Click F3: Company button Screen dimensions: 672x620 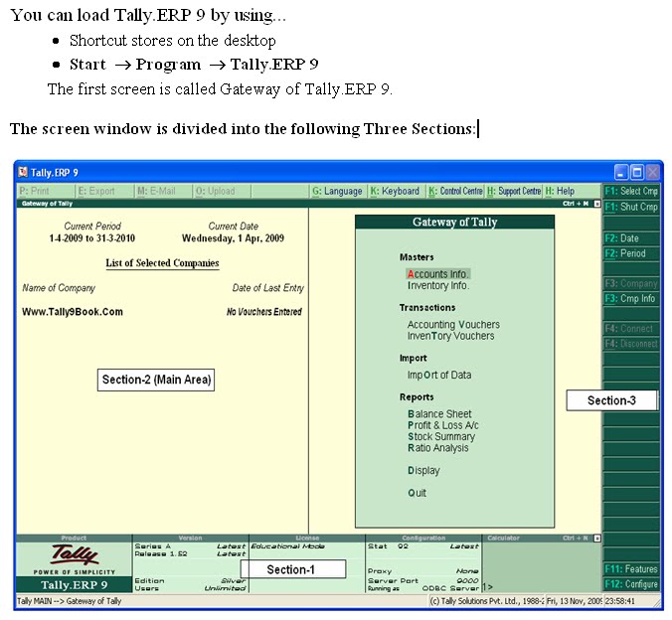coord(631,283)
